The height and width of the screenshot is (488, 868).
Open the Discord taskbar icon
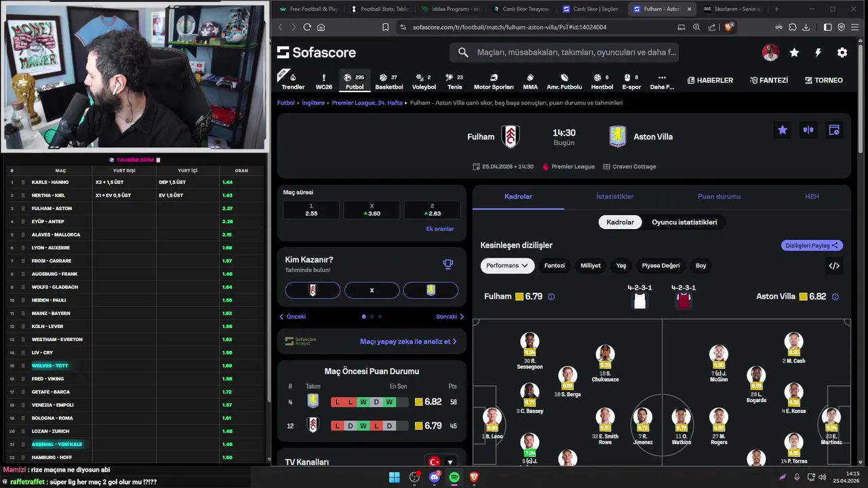click(435, 477)
